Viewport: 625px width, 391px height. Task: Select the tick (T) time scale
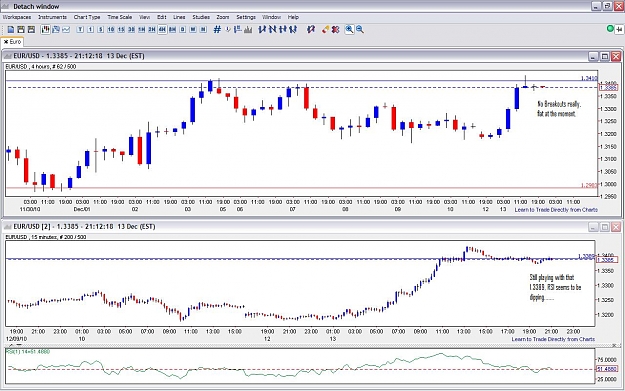point(80,29)
